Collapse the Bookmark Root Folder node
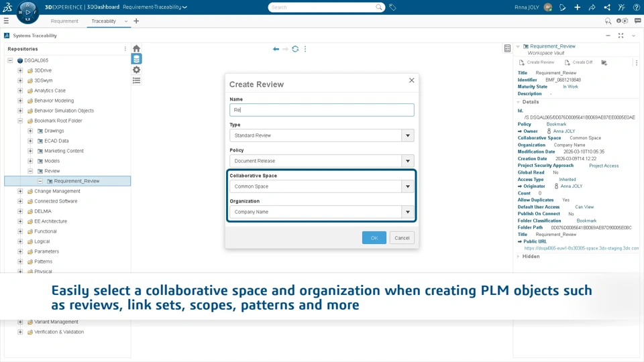 click(20, 121)
